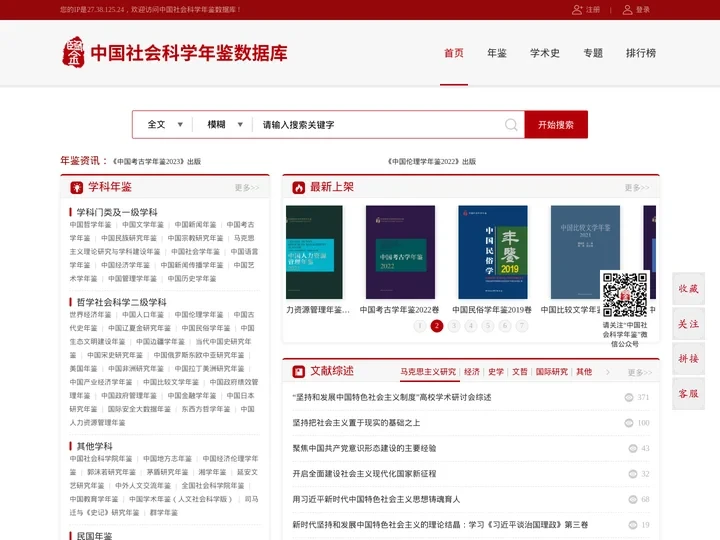
Task: Open 世界经济年鉴 link
Action: coord(90,315)
